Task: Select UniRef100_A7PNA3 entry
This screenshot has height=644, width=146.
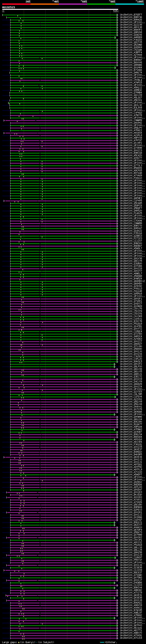Action: click(131, 429)
